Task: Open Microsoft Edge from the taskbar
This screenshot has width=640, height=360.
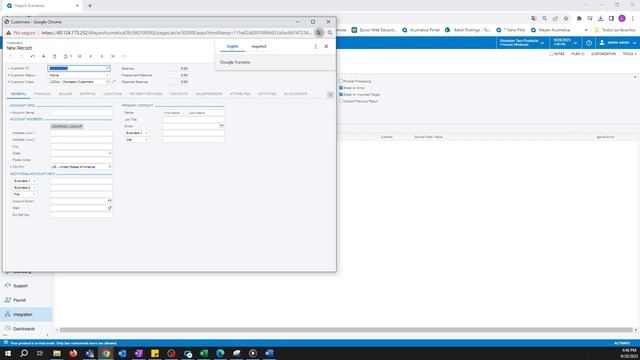Action: coord(220,353)
